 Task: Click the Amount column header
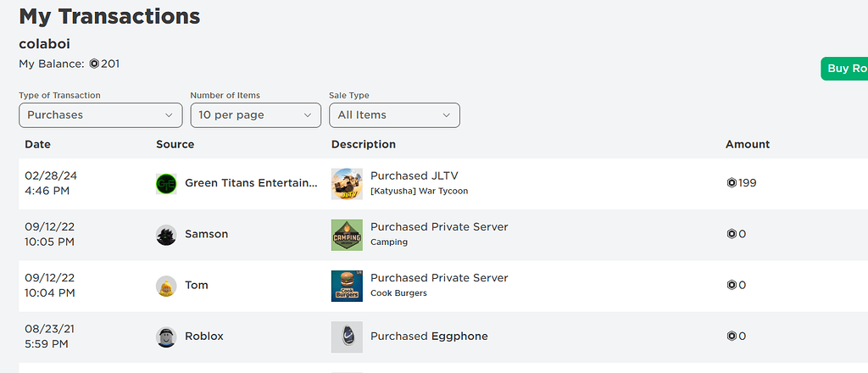pyautogui.click(x=748, y=144)
